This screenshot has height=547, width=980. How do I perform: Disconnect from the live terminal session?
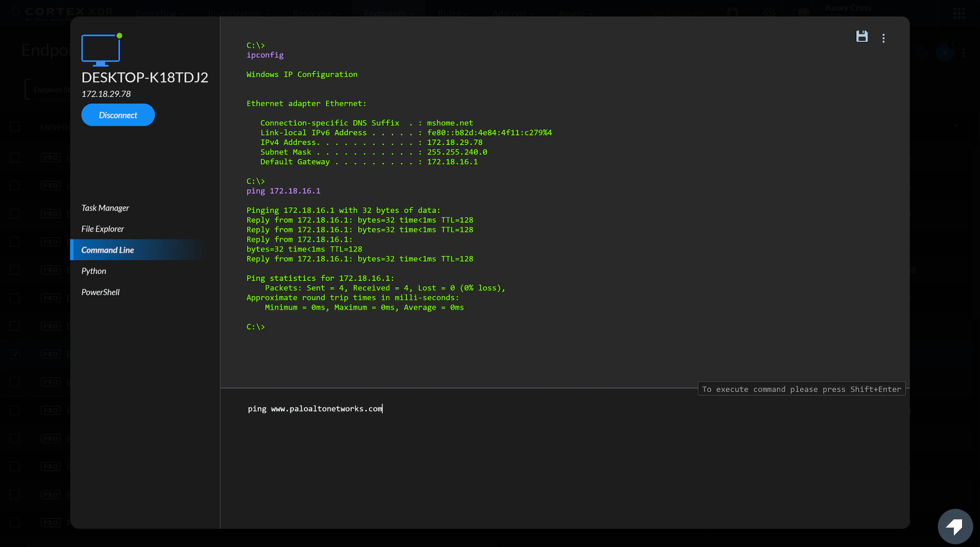pos(118,115)
